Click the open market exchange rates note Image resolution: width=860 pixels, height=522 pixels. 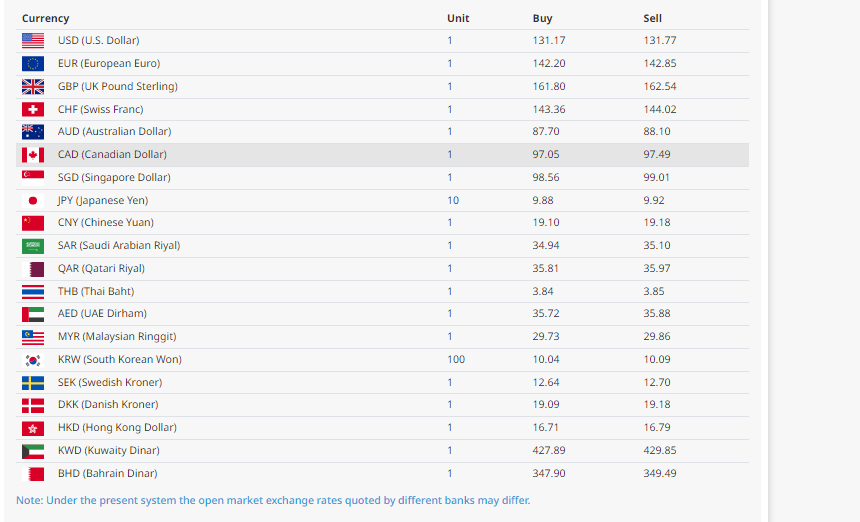click(273, 500)
